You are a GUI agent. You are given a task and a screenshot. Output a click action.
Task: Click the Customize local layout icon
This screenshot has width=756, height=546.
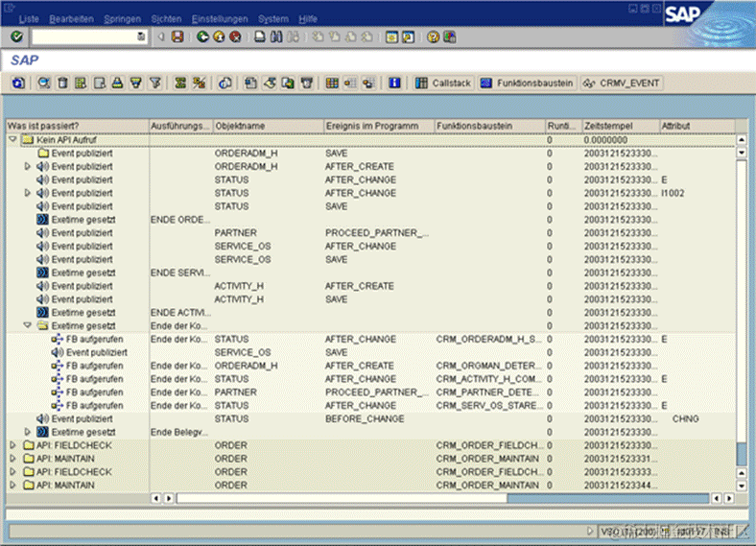[x=449, y=36]
